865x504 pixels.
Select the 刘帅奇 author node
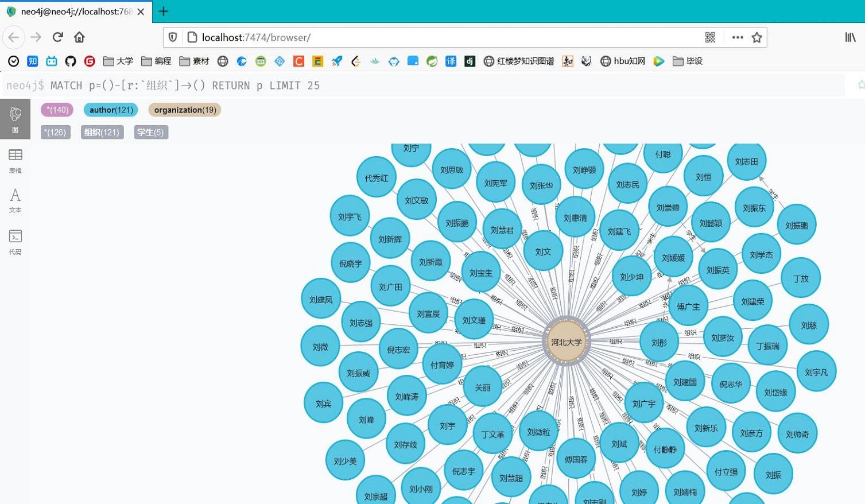point(797,434)
